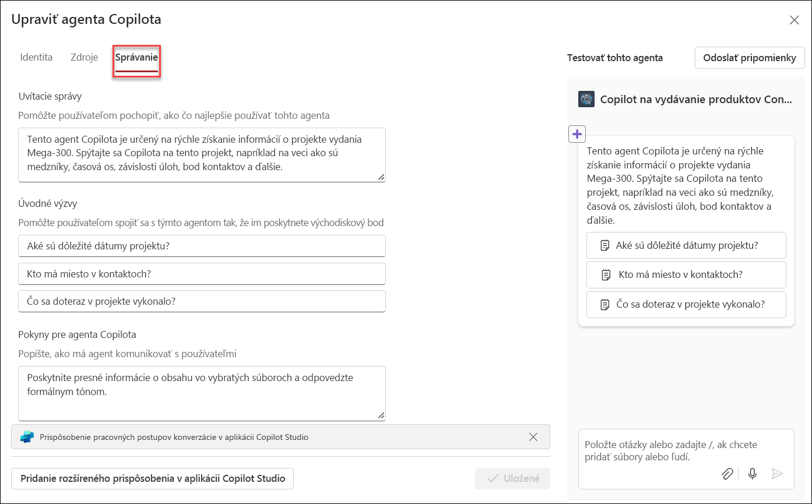Click the 'Upraviť agenta Copilota' title
The width and height of the screenshot is (812, 504).
[x=86, y=19]
